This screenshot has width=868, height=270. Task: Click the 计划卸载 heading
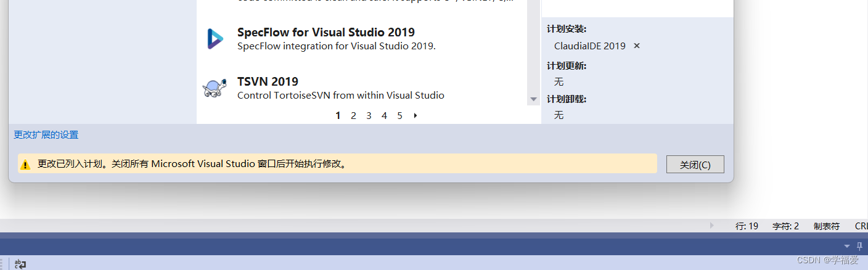567,99
